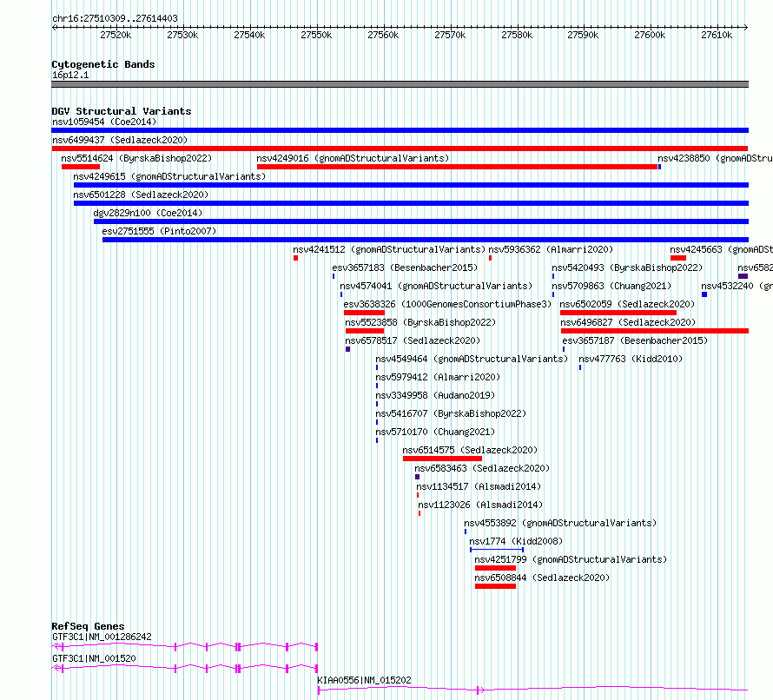The height and width of the screenshot is (700, 773).
Task: Click the GTF3C1|NM_001520 gene label
Action: (94, 658)
